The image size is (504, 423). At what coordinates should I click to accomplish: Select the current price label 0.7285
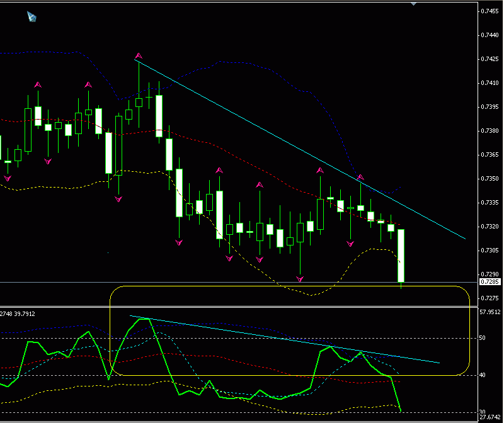[490, 282]
